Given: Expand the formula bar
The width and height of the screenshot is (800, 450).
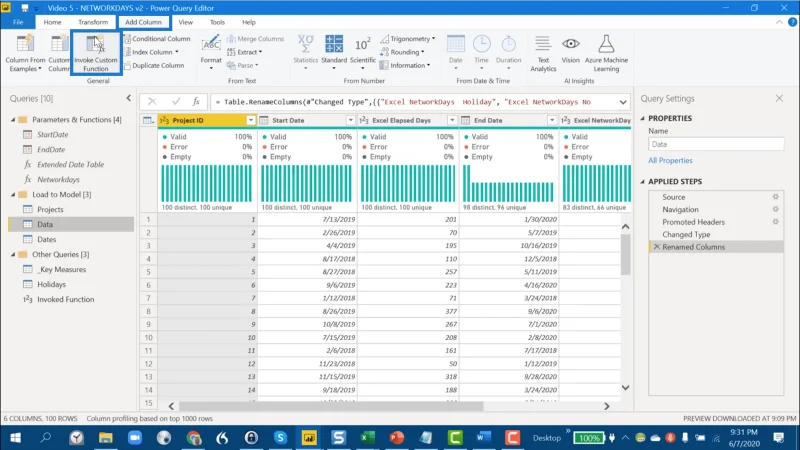Looking at the screenshot, I should pyautogui.click(x=623, y=102).
